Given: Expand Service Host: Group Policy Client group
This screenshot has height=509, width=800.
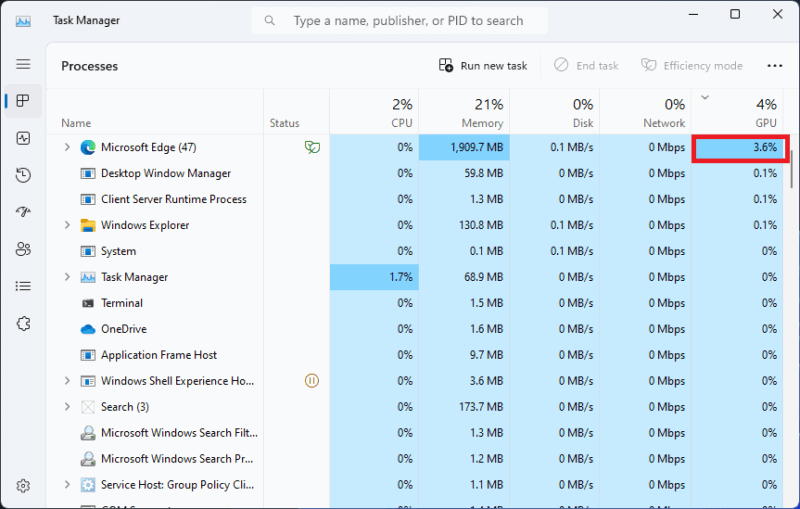Looking at the screenshot, I should (67, 485).
